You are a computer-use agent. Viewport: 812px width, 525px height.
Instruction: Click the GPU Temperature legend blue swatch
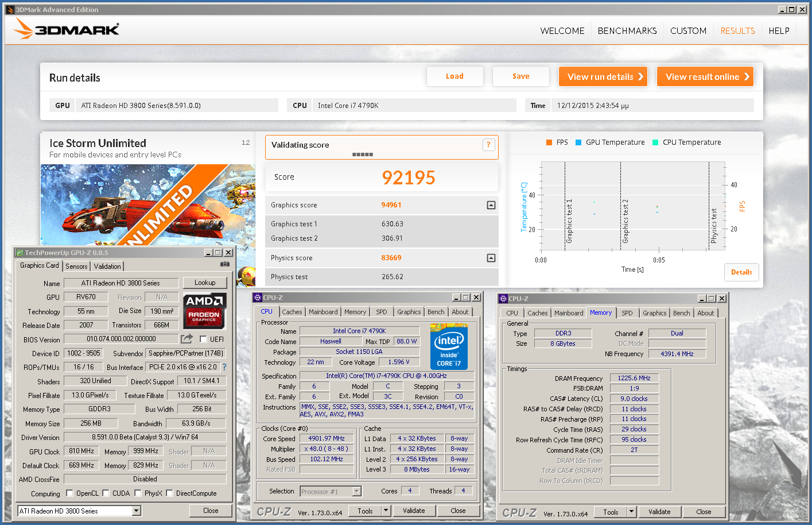pos(578,142)
